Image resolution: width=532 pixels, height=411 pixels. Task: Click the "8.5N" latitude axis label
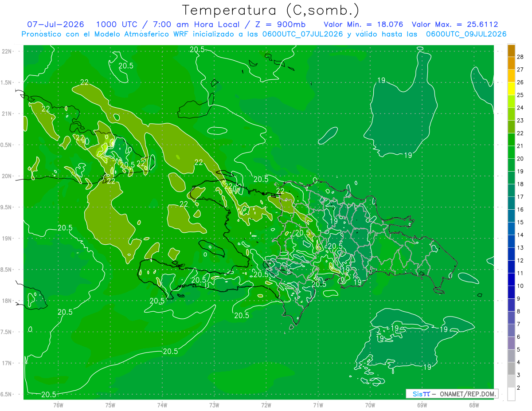(7, 270)
